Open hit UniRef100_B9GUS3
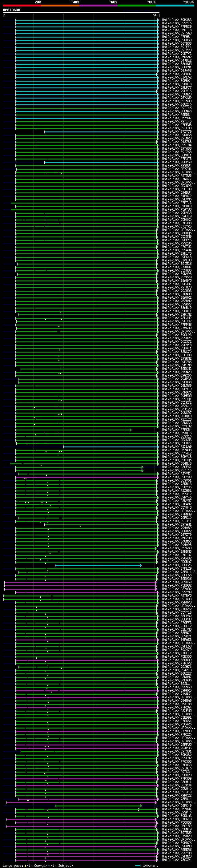 click(x=176, y=40)
